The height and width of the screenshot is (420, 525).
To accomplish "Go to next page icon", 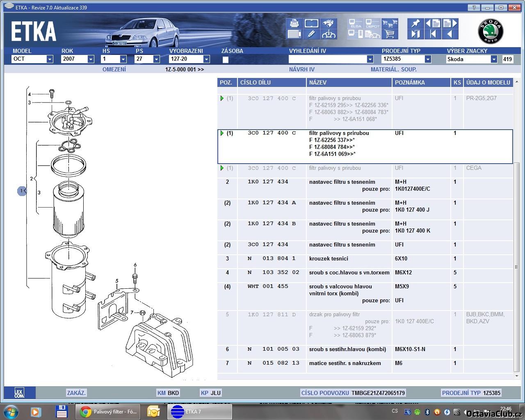I will pyautogui.click(x=450, y=23).
